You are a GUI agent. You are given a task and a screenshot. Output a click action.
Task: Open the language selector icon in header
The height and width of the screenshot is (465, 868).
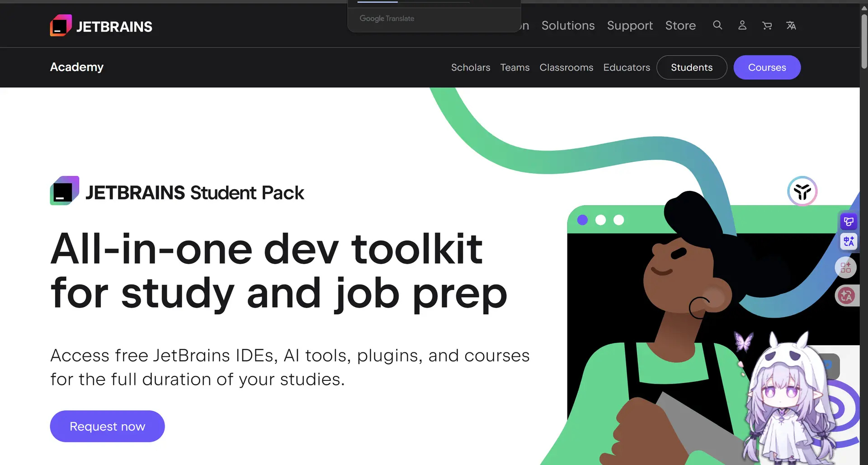click(791, 25)
